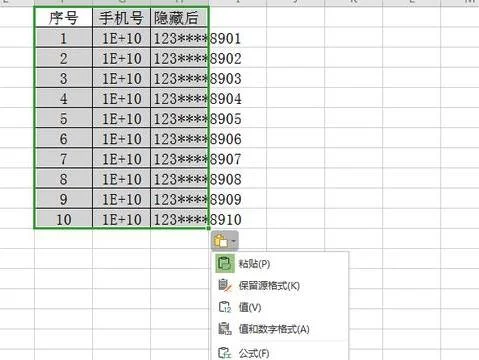Screen dimensions: 479x360
Task: Select the cell showing 123****8904
Action: 180,98
